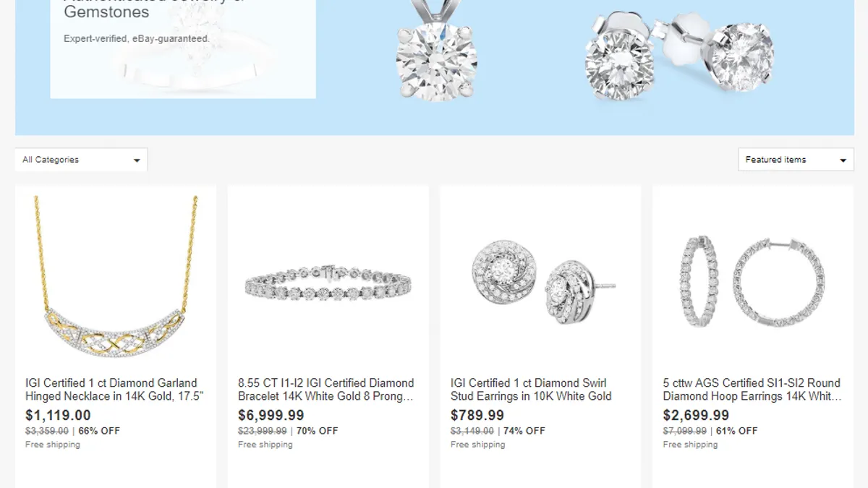Click the Featured items dropdown arrow
Image resolution: width=868 pixels, height=488 pixels.
(843, 160)
